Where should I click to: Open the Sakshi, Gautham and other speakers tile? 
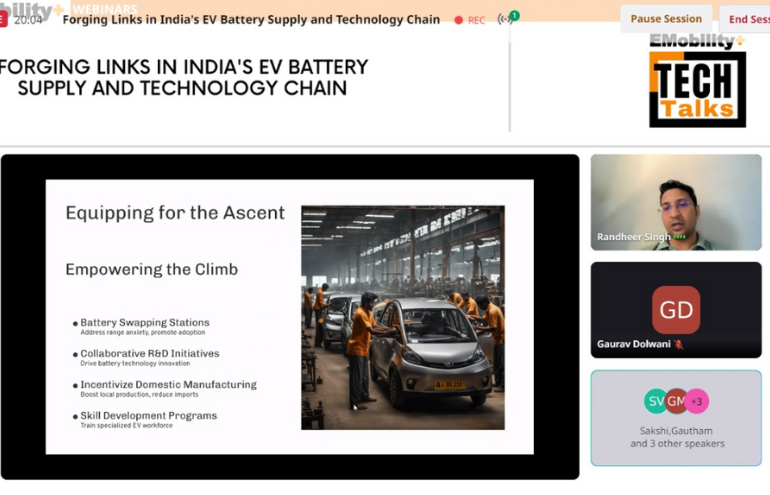676,420
